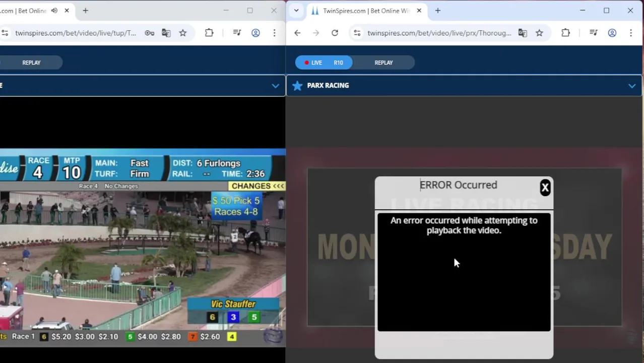Open media control icon in left browser

click(x=237, y=33)
